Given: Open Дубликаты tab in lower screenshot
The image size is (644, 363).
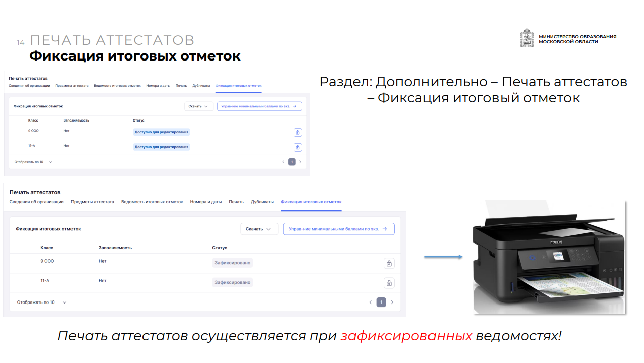Looking at the screenshot, I should click(x=262, y=202).
